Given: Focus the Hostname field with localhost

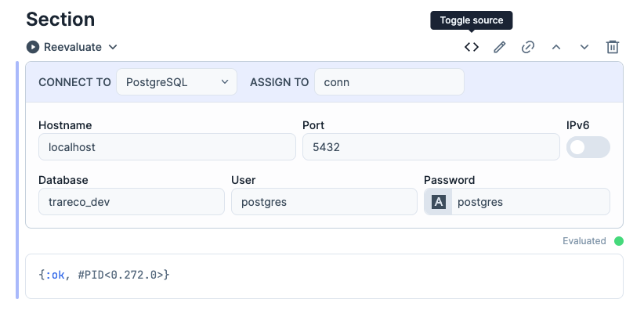Looking at the screenshot, I should [x=167, y=146].
